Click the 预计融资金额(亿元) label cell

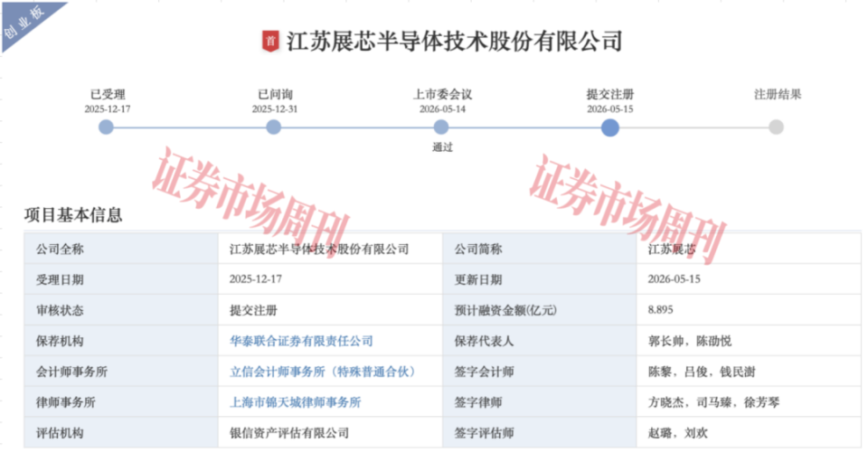540,310
